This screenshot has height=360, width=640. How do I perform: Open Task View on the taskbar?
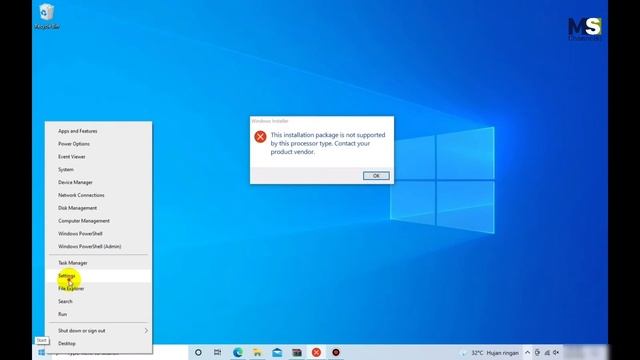(218, 352)
